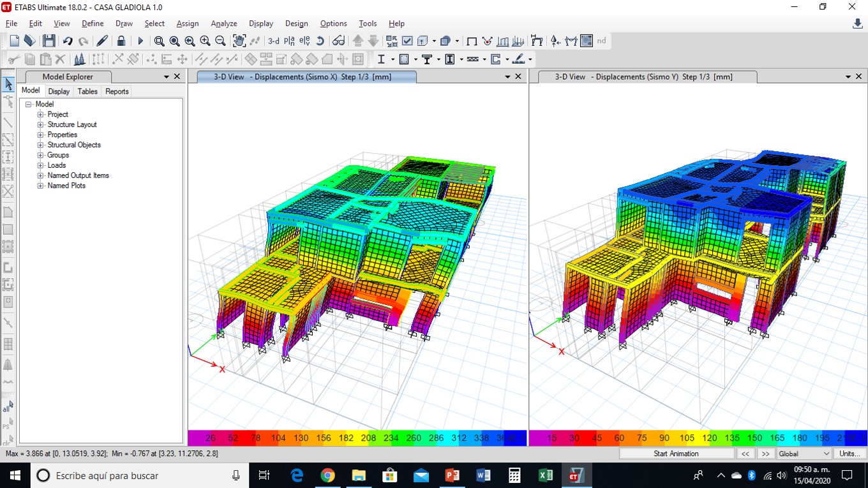The width and height of the screenshot is (868, 488).
Task: Toggle the Set Display Options checkmark icon
Action: coord(407,41)
